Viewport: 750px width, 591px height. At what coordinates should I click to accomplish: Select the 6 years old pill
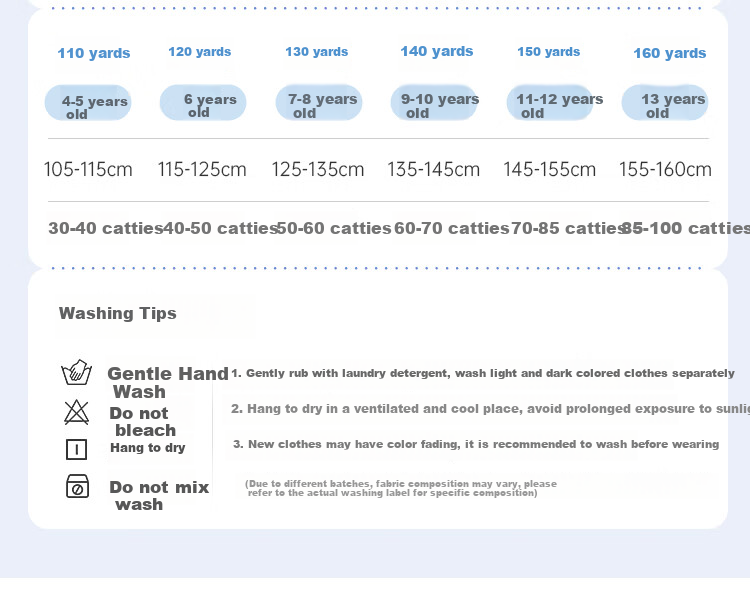pos(203,102)
